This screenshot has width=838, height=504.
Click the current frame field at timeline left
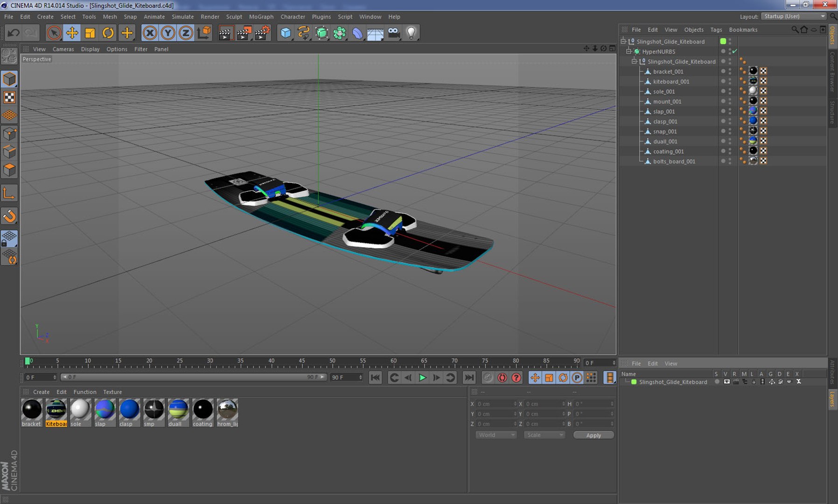click(40, 377)
